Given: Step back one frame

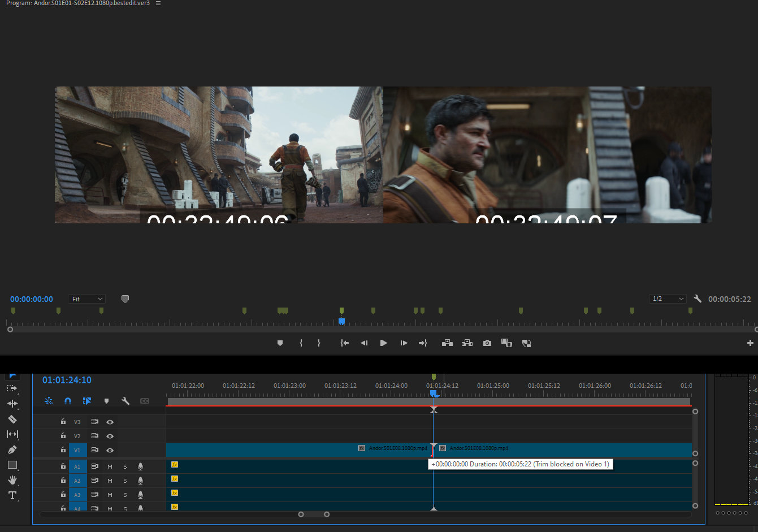Looking at the screenshot, I should coord(364,343).
